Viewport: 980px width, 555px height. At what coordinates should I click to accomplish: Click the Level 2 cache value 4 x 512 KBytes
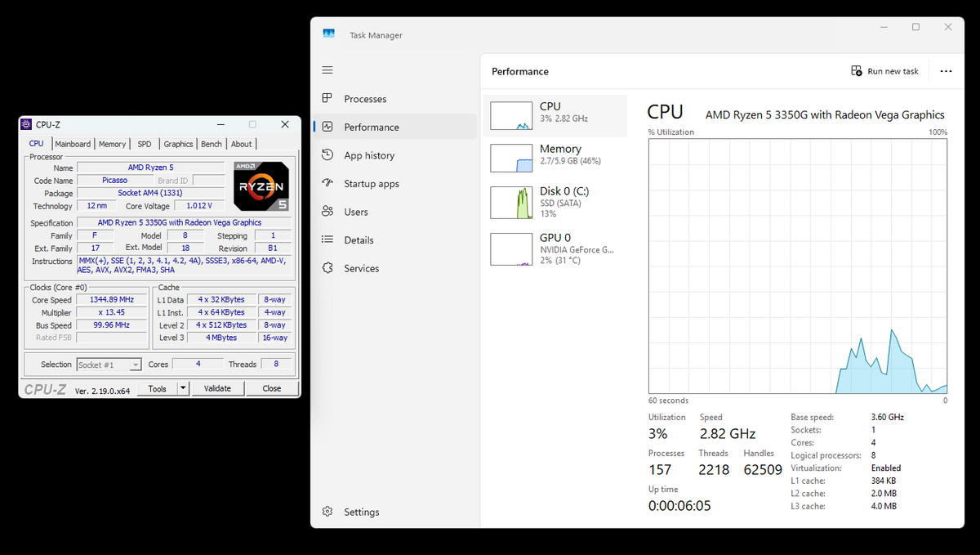[221, 325]
